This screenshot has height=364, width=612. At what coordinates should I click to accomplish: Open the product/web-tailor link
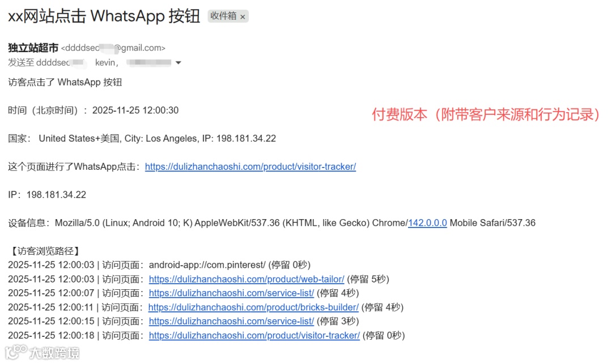[246, 279]
